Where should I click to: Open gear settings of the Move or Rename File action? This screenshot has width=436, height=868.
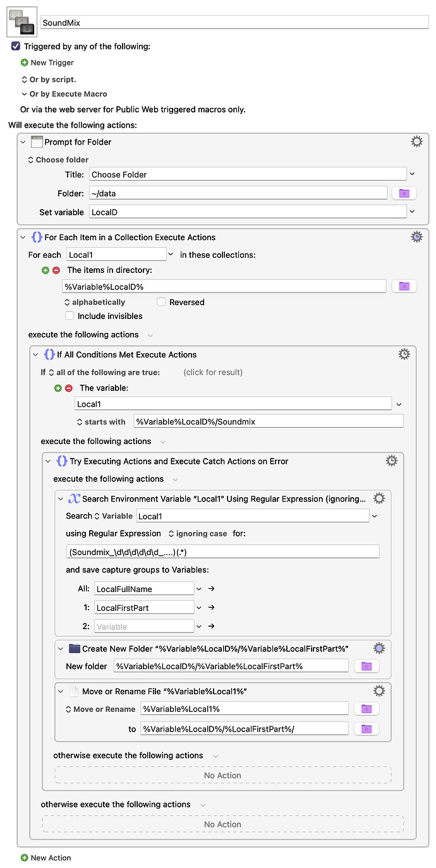(x=378, y=690)
